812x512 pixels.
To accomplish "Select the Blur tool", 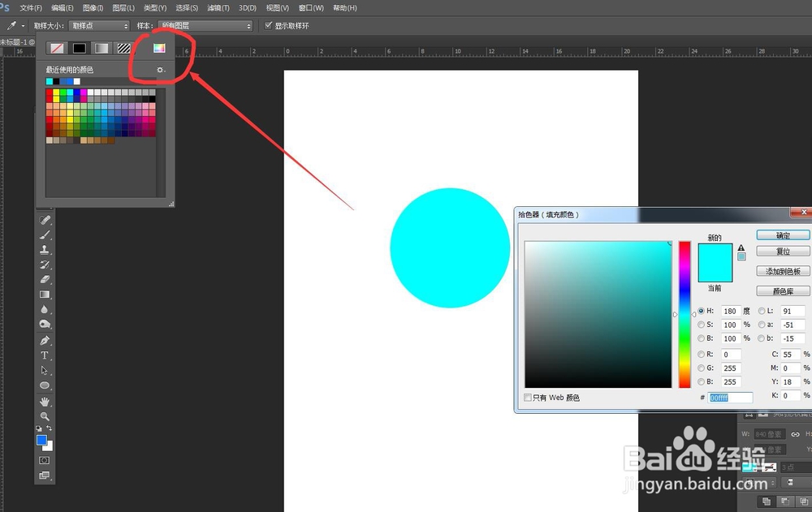I will [x=45, y=310].
